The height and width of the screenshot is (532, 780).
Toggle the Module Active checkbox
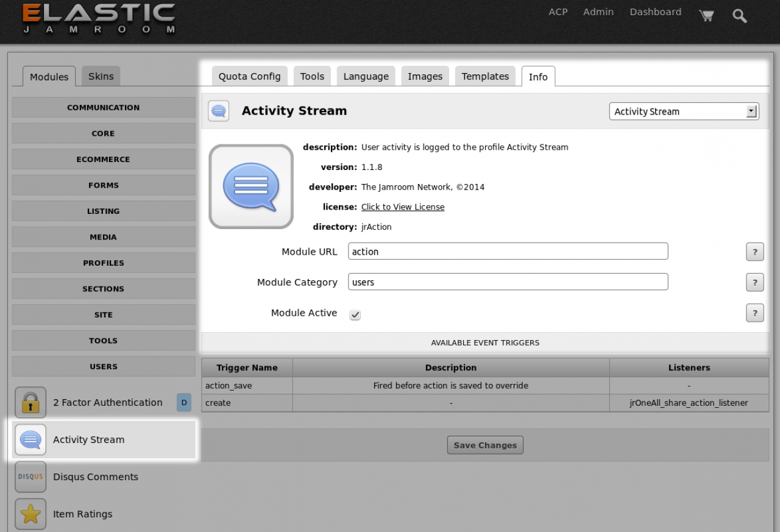pyautogui.click(x=355, y=314)
